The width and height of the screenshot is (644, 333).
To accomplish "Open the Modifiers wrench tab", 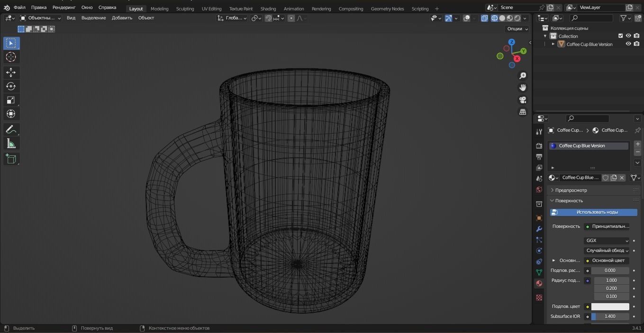I will pyautogui.click(x=539, y=229).
